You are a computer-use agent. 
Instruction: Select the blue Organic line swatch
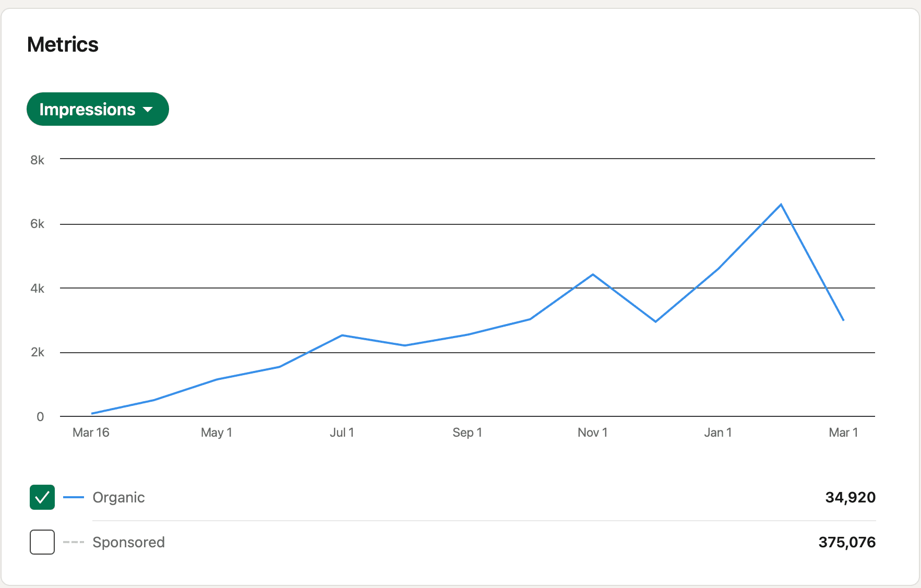74,497
